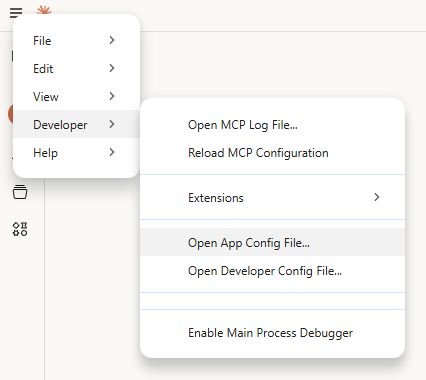Screen dimensions: 426x380
Task: Select the Developer menu entry
Action: [x=76, y=124]
